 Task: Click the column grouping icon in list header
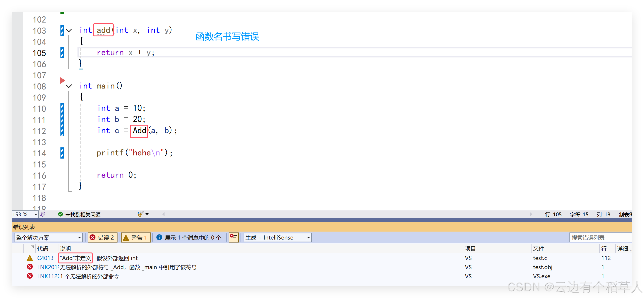pos(32,246)
